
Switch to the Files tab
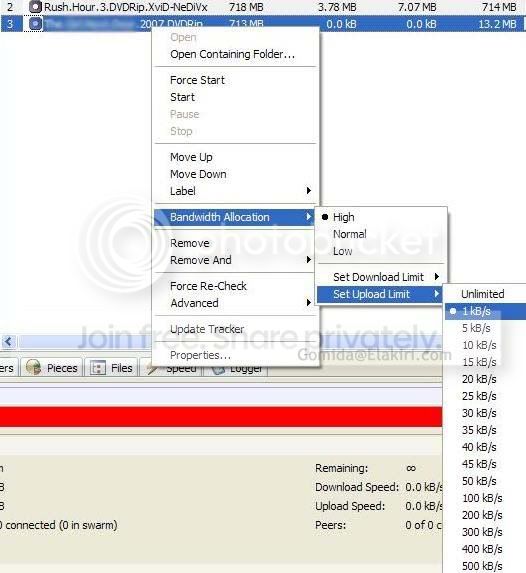click(111, 368)
